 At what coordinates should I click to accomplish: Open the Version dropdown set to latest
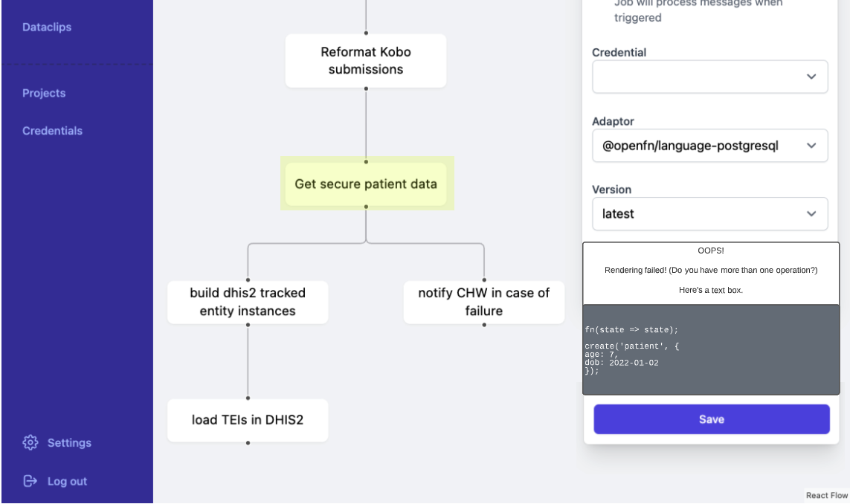pos(710,213)
